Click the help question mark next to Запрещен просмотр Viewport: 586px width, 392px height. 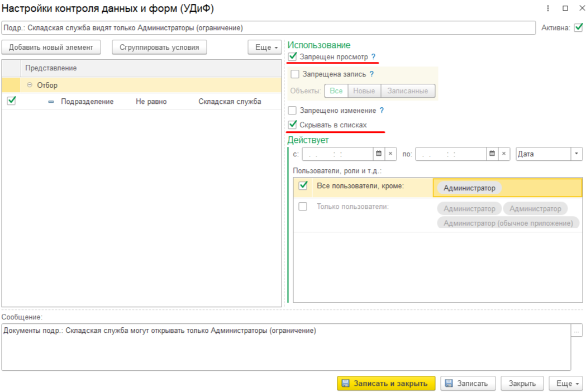(x=373, y=57)
